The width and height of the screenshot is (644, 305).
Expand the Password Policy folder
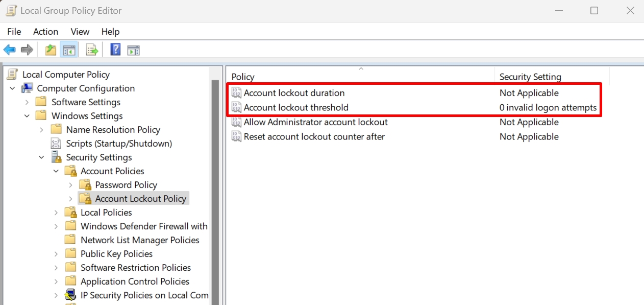(x=71, y=185)
